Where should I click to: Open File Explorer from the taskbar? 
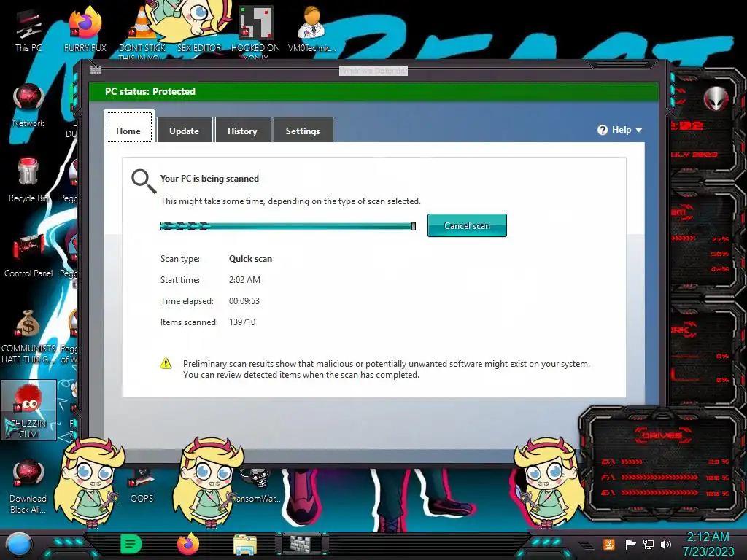pos(245,545)
